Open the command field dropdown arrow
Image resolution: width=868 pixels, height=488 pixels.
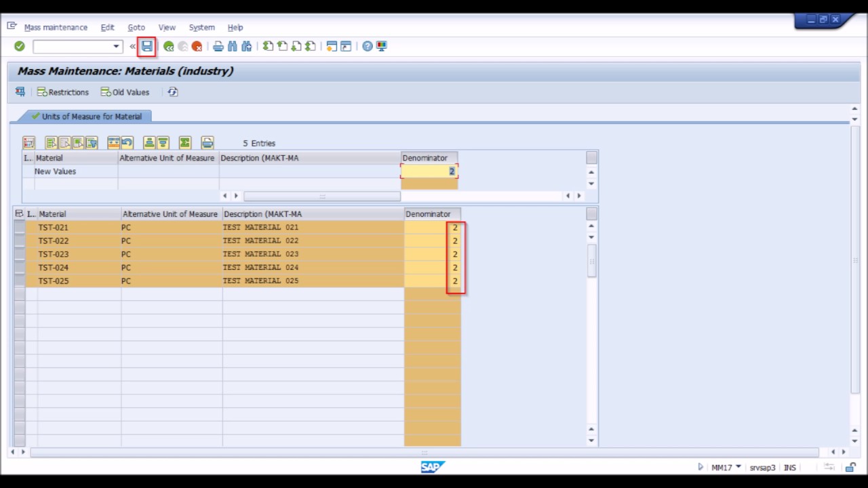(116, 46)
